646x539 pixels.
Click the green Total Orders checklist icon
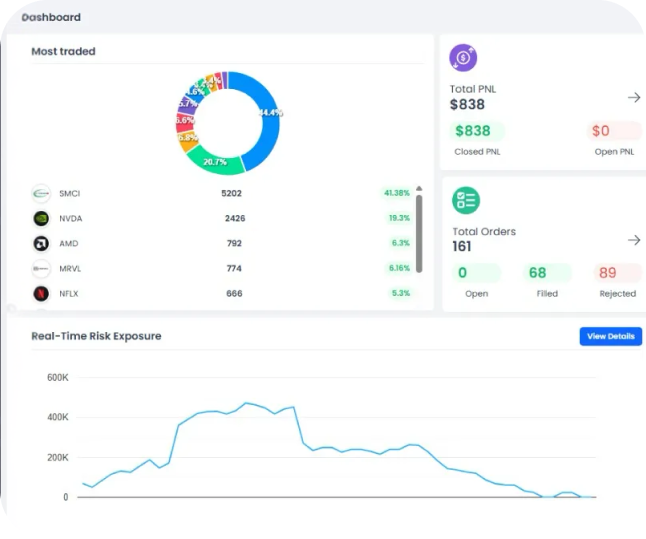[x=465, y=200]
